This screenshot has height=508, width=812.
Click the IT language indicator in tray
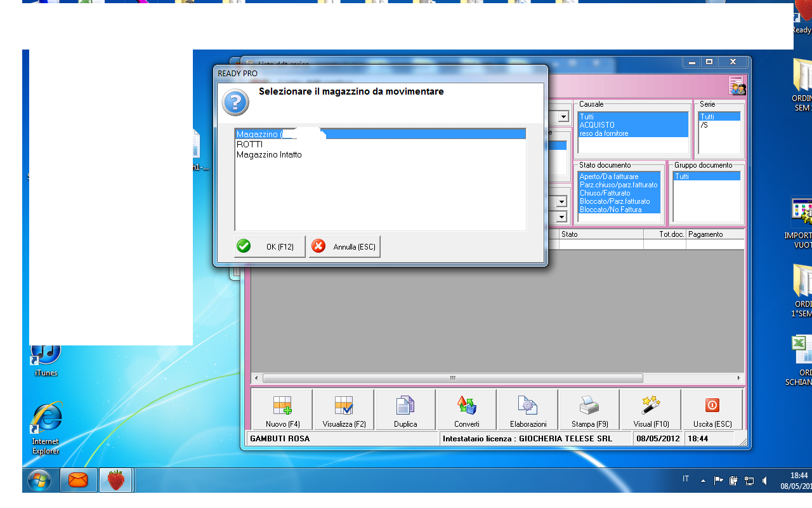[x=686, y=479]
